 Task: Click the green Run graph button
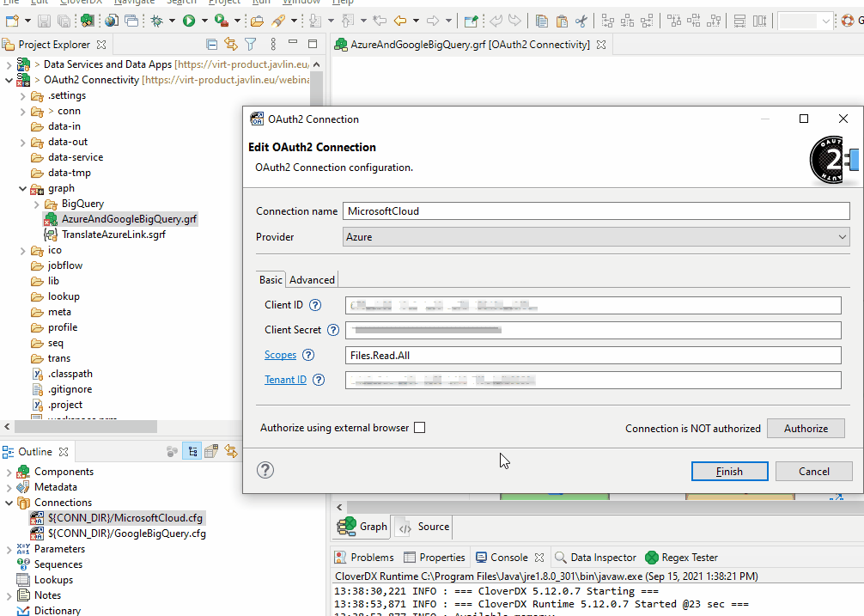[x=189, y=21]
